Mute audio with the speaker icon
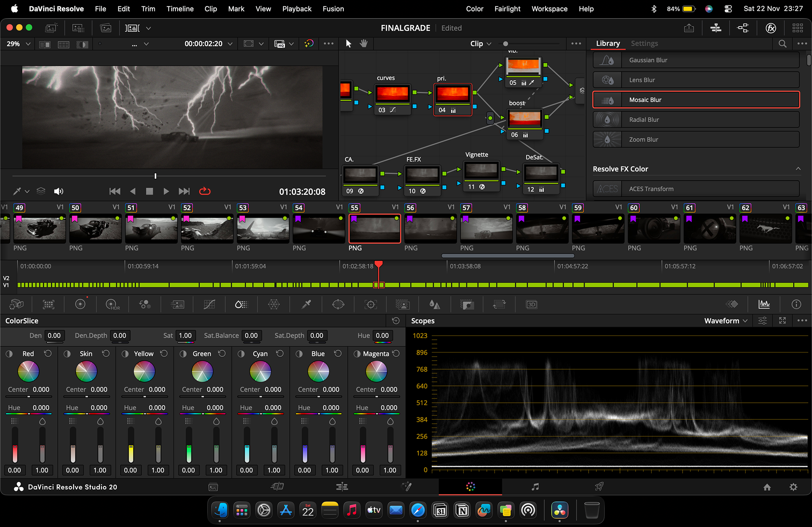The image size is (812, 527). [59, 191]
